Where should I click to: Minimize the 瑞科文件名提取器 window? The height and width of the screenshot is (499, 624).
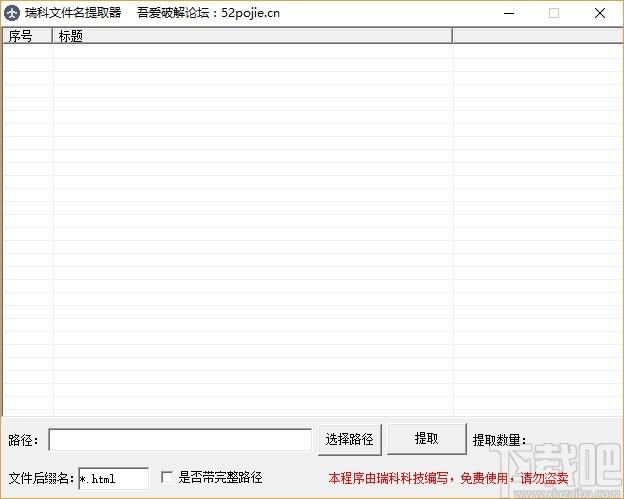509,13
